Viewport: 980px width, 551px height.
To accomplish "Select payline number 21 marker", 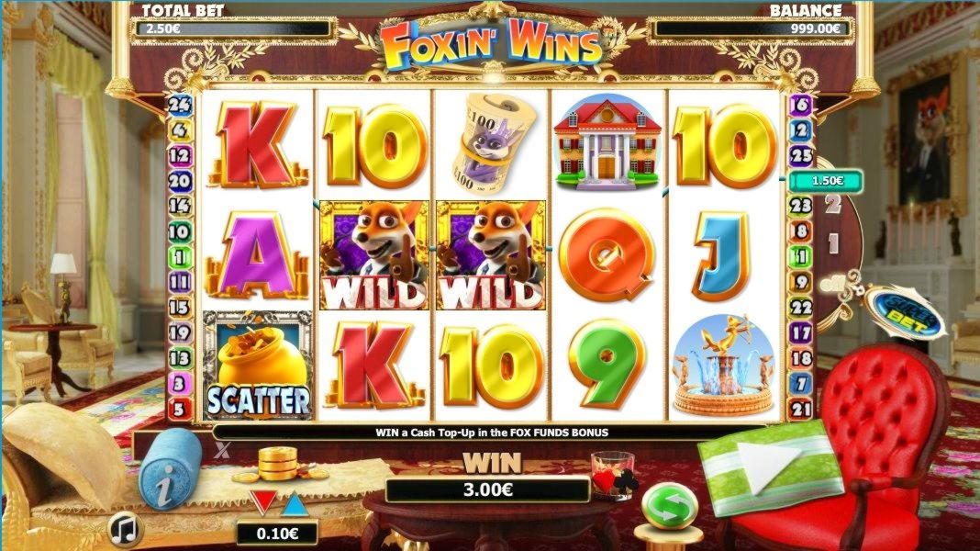I will [x=801, y=409].
